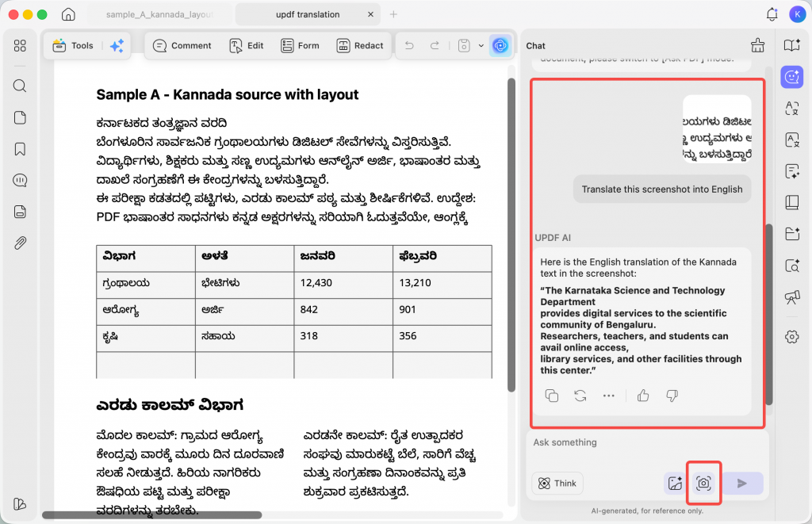812x524 pixels.
Task: Switch to Comment mode
Action: point(182,45)
